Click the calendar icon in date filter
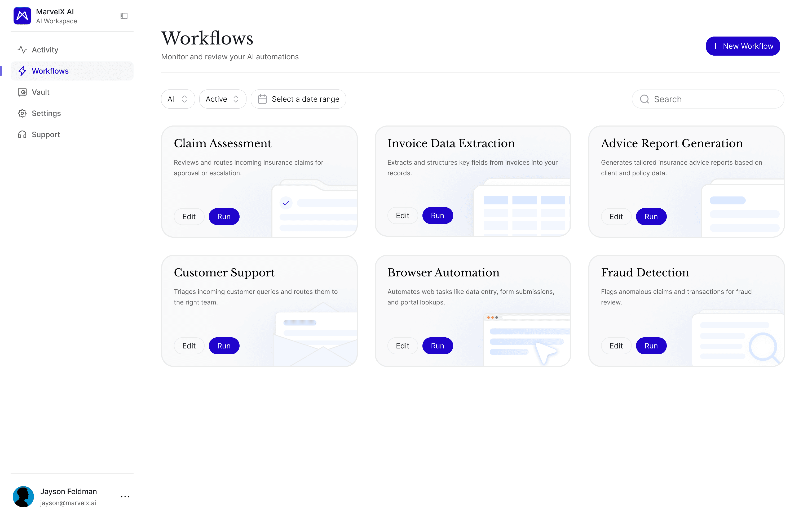The width and height of the screenshot is (812, 520). point(262,99)
